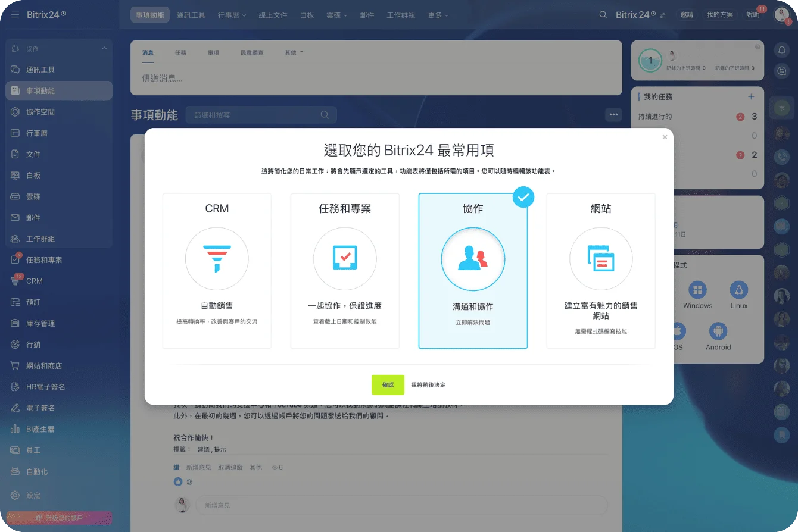Confirm selection with green 確認 button
Image resolution: width=798 pixels, height=532 pixels.
388,385
